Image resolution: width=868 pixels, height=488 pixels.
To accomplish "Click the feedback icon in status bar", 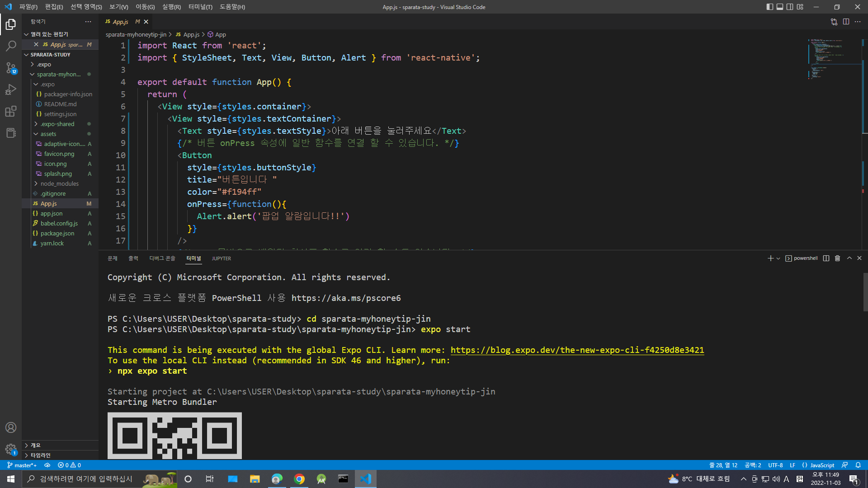I will [x=844, y=465].
